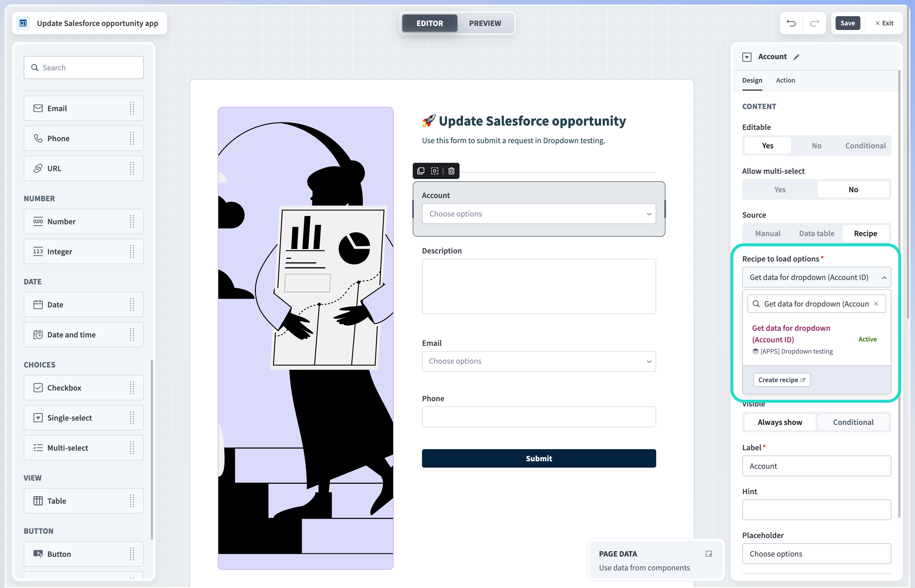Click the component palette scrollbar

click(152, 450)
